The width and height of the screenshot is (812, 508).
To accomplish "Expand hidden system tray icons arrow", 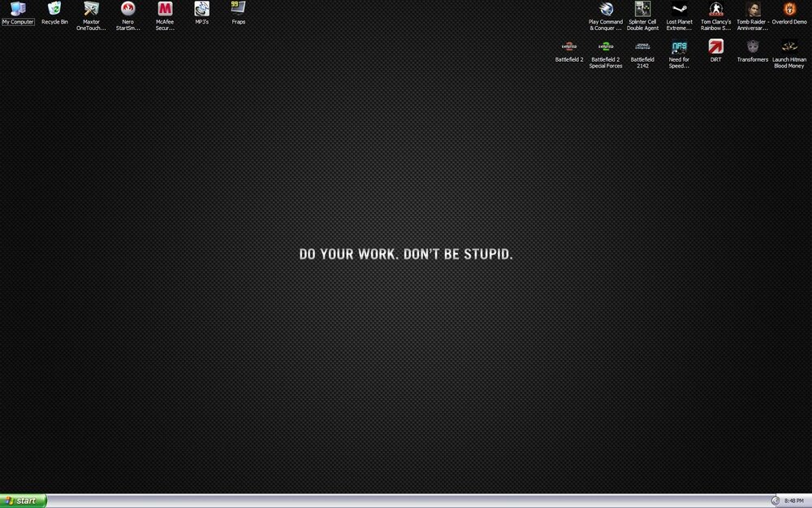I will coord(775,501).
